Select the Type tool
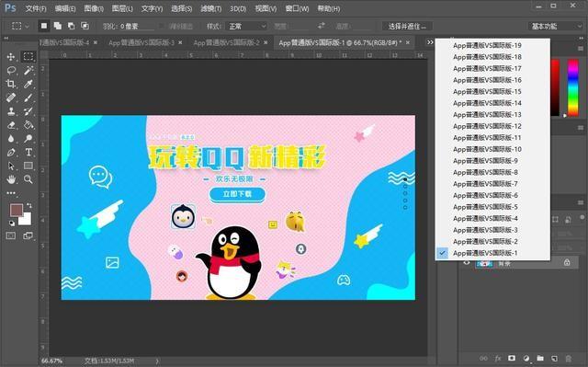This screenshot has height=367, width=588. click(x=28, y=152)
